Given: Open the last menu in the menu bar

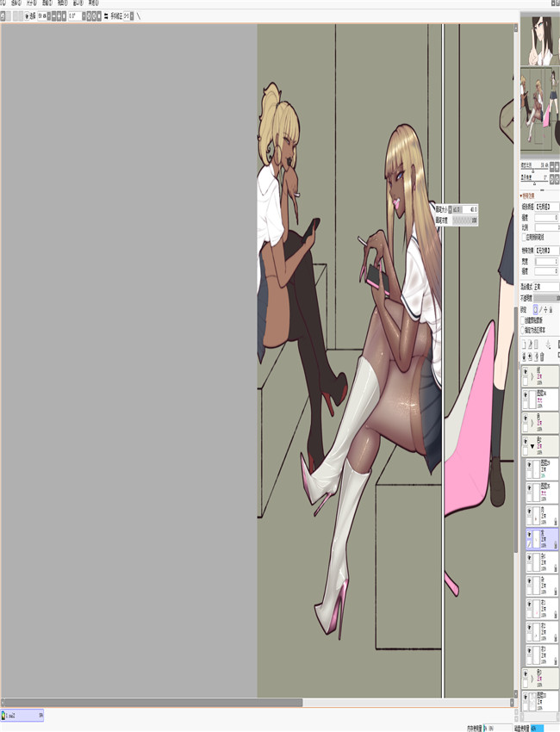Looking at the screenshot, I should (x=93, y=3).
